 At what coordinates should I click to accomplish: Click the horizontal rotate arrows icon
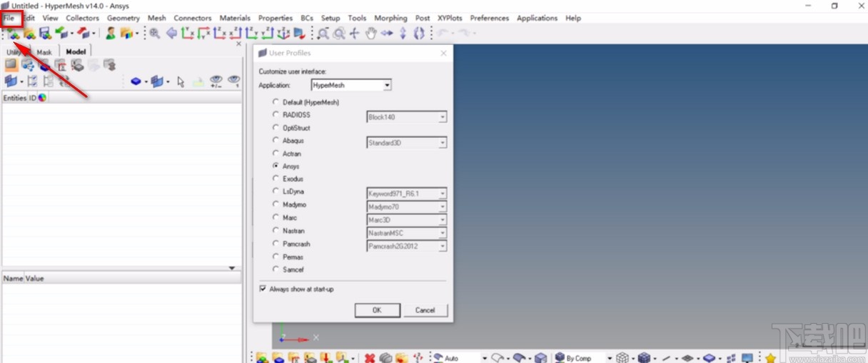tap(387, 33)
